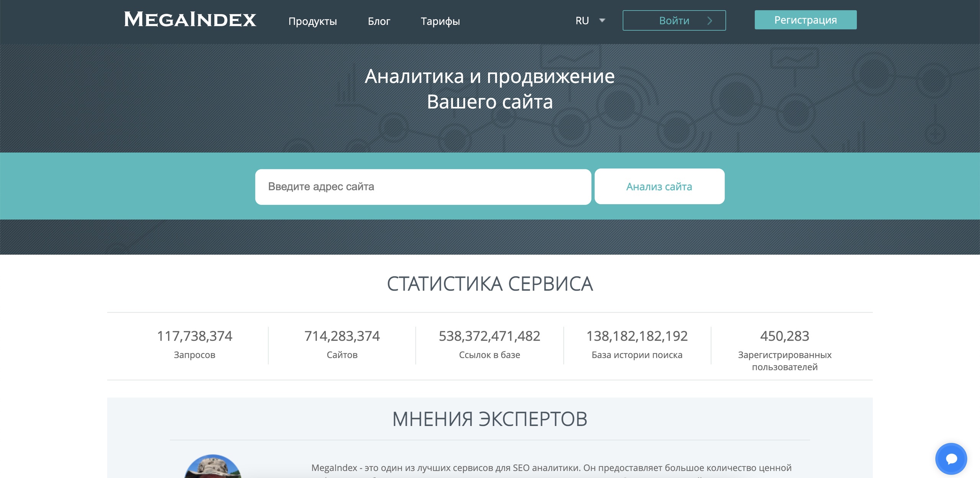Click the Мнения экспертов heading
Viewport: 980px width, 478px height.
[x=490, y=419]
